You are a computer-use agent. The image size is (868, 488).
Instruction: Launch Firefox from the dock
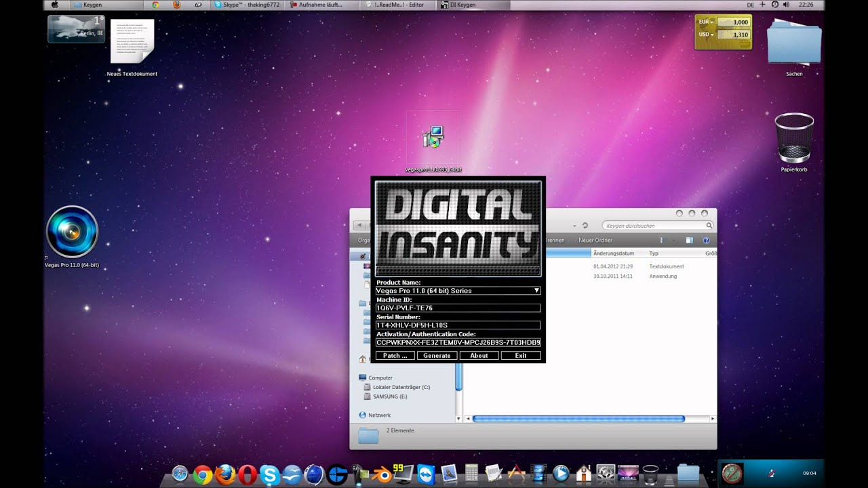[x=224, y=474]
